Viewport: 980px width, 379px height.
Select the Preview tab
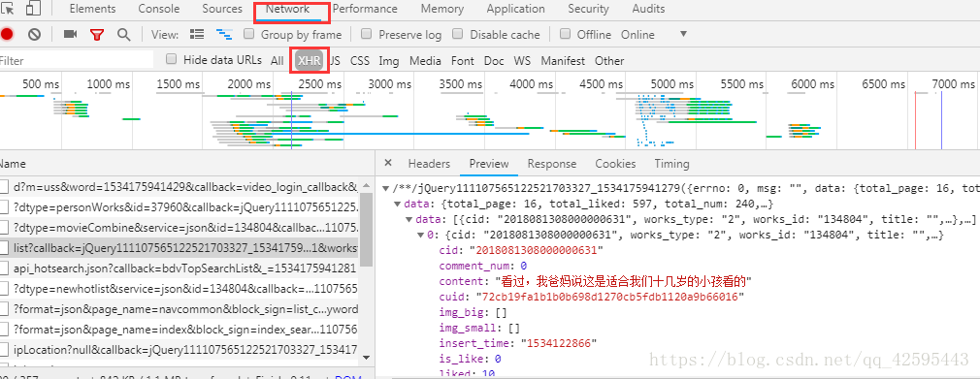[x=489, y=164]
